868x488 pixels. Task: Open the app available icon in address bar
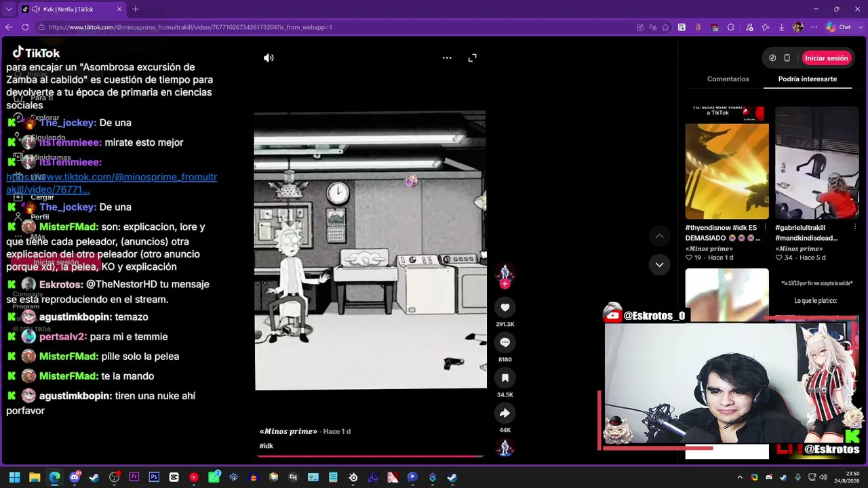pyautogui.click(x=640, y=27)
